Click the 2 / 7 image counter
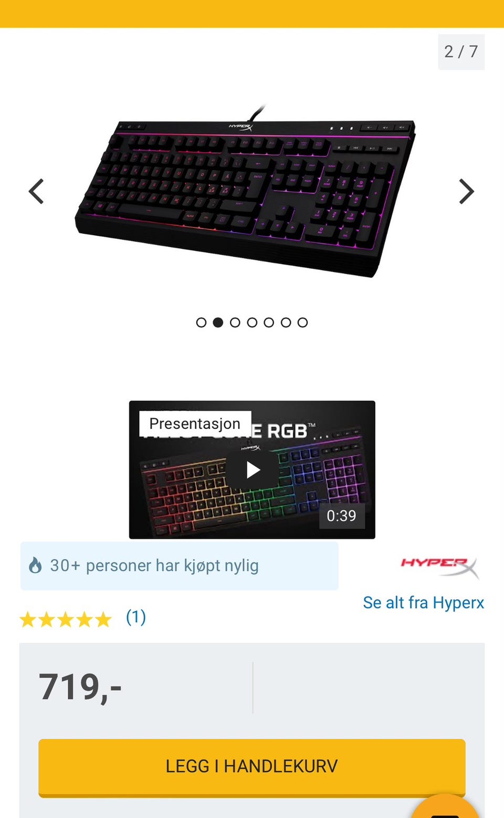This screenshot has width=504, height=818. 461,51
